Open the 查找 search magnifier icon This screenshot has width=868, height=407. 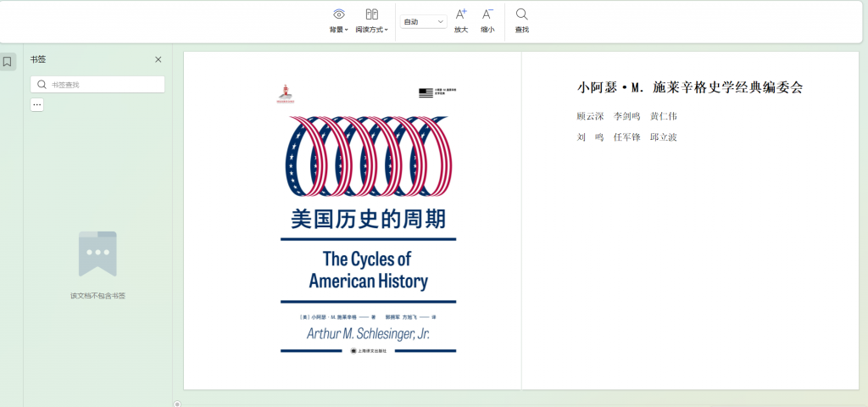(x=522, y=14)
